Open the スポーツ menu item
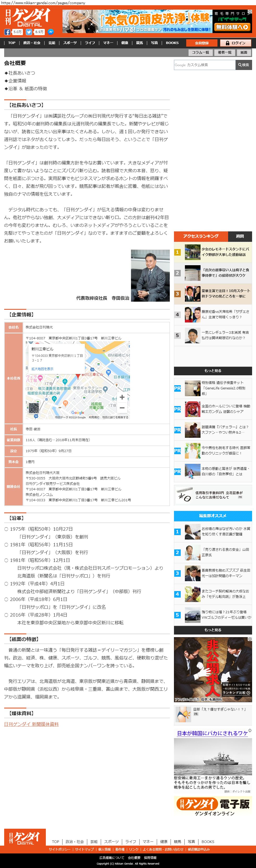 tap(70, 43)
